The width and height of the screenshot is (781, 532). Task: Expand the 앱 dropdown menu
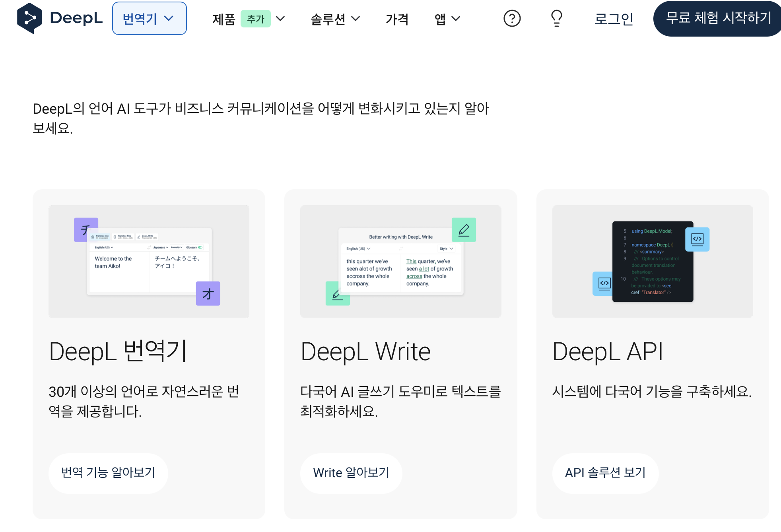pos(447,19)
